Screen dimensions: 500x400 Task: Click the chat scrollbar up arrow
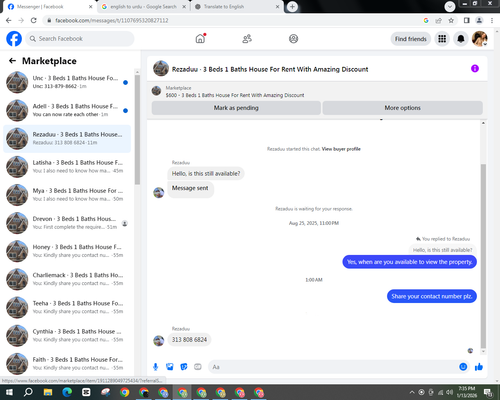tap(483, 123)
